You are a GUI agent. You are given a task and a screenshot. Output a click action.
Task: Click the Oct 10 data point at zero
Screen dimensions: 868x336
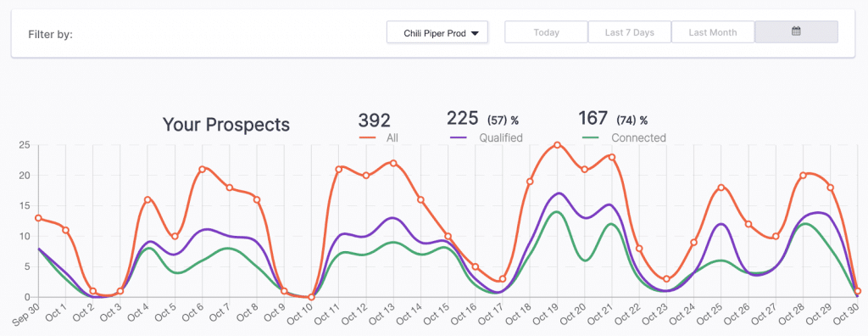311,297
